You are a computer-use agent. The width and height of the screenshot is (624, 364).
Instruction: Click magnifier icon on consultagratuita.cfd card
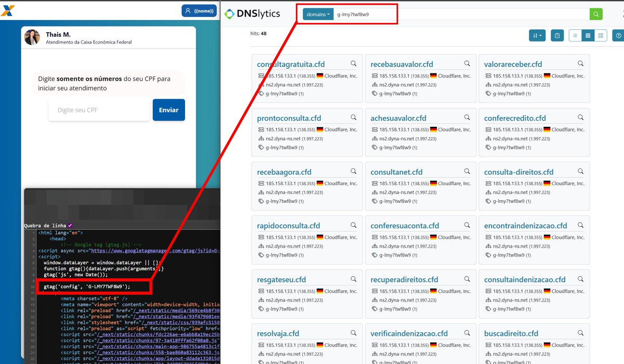coord(354,63)
